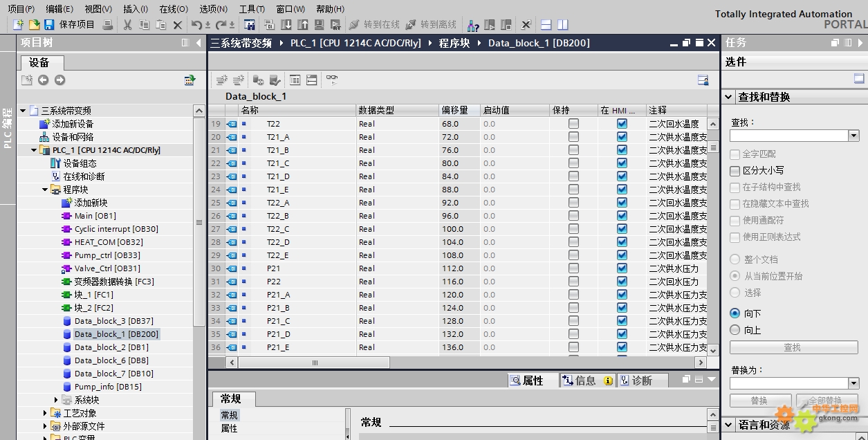Image resolution: width=868 pixels, height=440 pixels.
Task: Click the print icon in toolbar
Action: coord(108,25)
